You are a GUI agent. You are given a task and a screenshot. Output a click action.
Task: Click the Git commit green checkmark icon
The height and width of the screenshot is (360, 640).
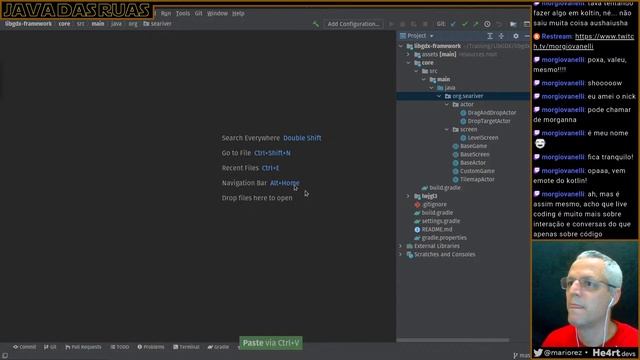click(x=464, y=24)
